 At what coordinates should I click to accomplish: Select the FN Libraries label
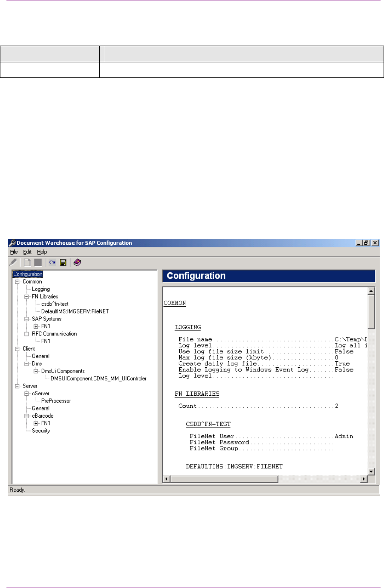[45, 296]
